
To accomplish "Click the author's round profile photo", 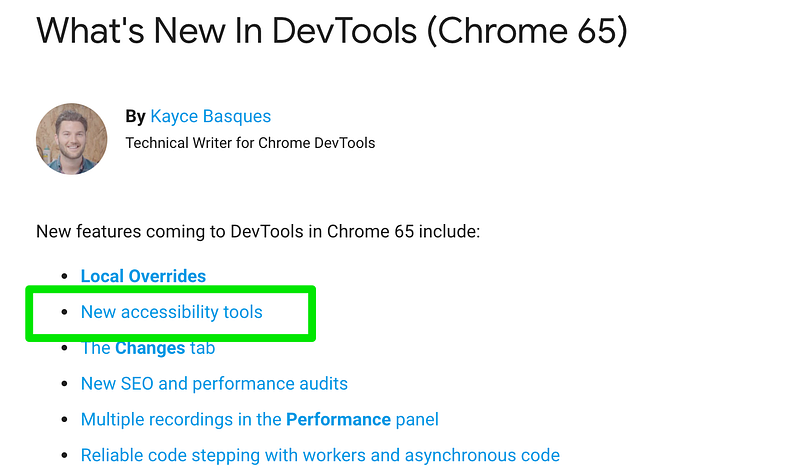I will pyautogui.click(x=71, y=139).
